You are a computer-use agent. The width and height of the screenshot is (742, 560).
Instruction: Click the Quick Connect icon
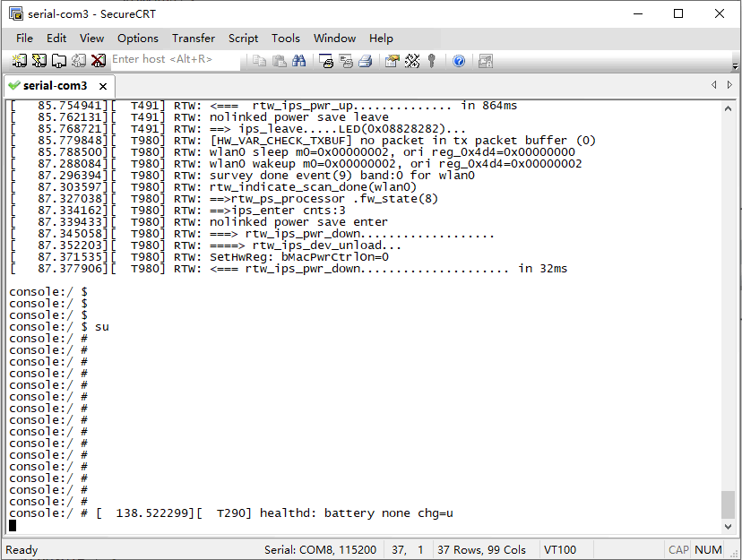tap(39, 61)
